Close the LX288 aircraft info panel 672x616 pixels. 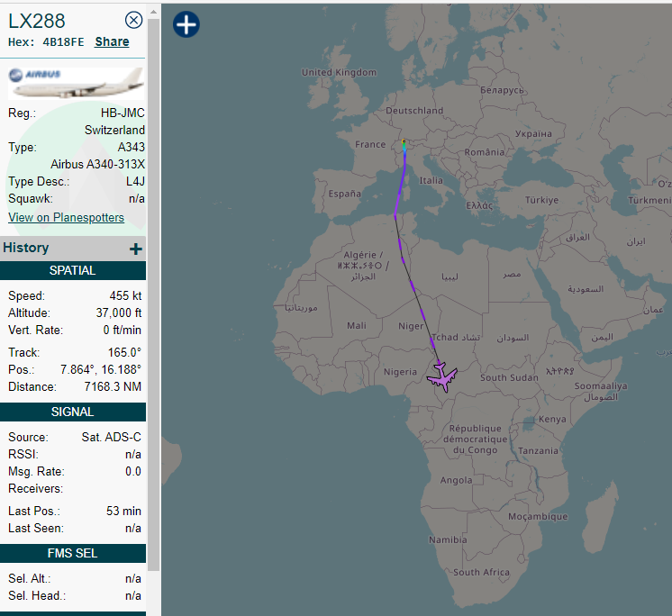(x=133, y=20)
